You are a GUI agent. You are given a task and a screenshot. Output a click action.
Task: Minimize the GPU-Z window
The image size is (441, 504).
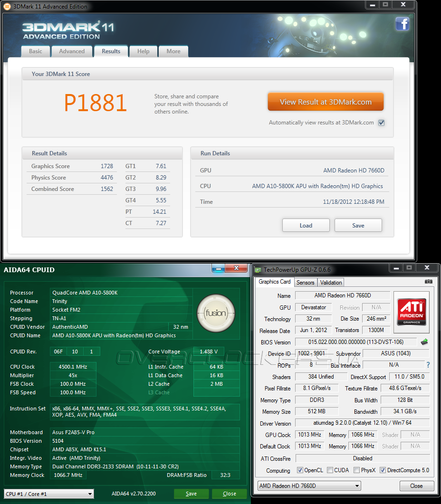coord(396,268)
